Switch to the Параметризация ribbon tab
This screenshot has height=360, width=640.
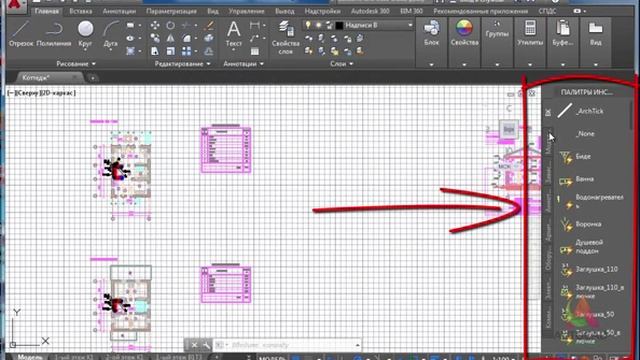171,11
